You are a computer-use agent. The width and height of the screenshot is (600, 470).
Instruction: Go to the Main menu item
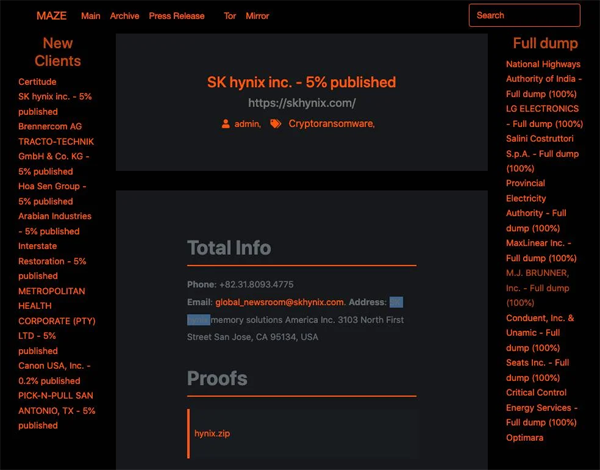pos(91,16)
